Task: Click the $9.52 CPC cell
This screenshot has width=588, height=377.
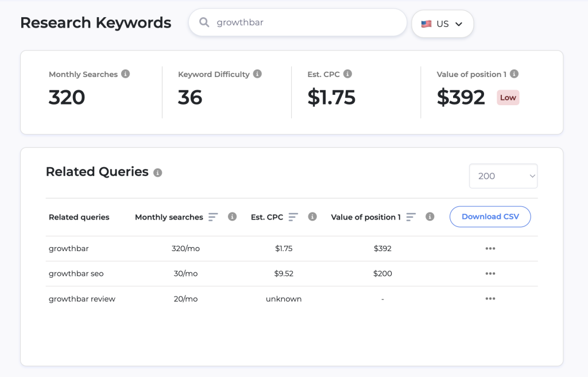Action: tap(284, 274)
